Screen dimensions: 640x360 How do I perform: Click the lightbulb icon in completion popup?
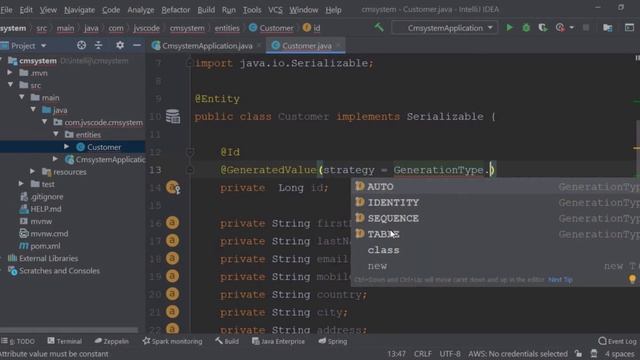click(632, 279)
